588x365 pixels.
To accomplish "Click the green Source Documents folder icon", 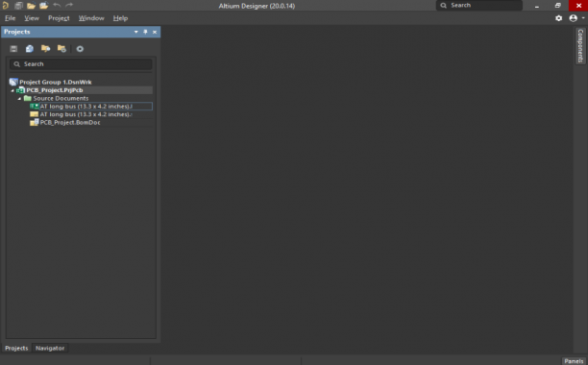I will [27, 98].
